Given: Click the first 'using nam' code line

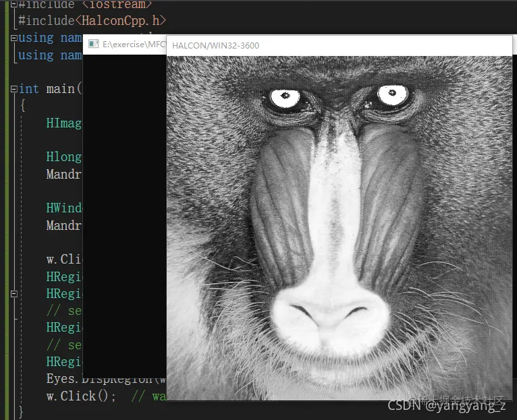Looking at the screenshot, I should 50,38.
